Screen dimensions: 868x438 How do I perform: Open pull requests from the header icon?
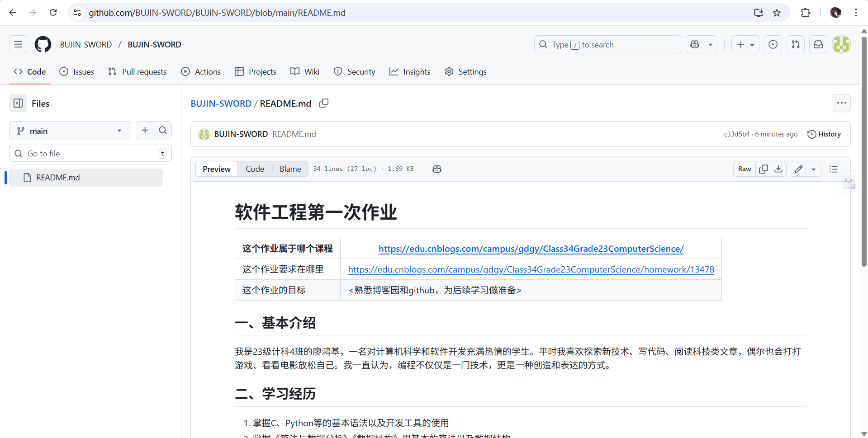point(795,44)
